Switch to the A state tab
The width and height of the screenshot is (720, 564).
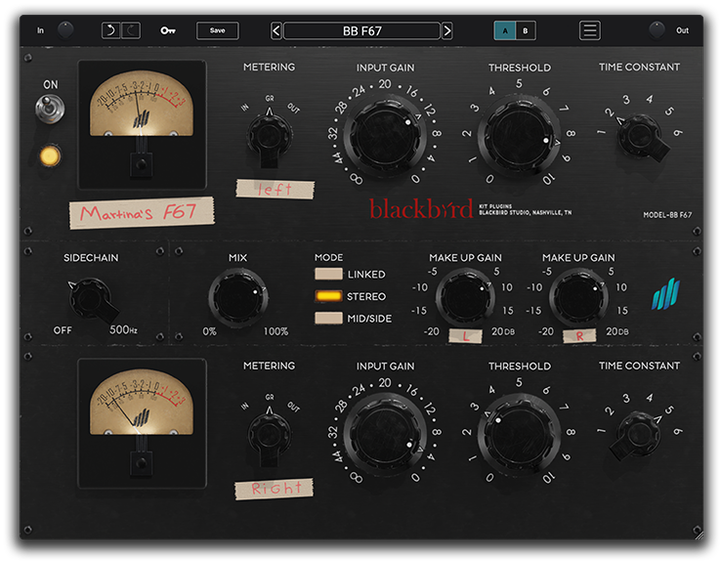[x=505, y=31]
